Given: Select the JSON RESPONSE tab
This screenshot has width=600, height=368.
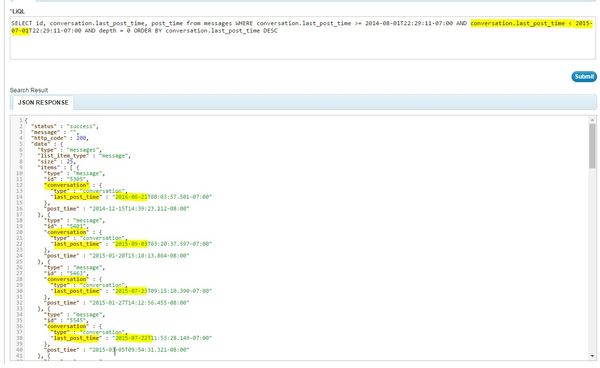Looking at the screenshot, I should pos(43,103).
